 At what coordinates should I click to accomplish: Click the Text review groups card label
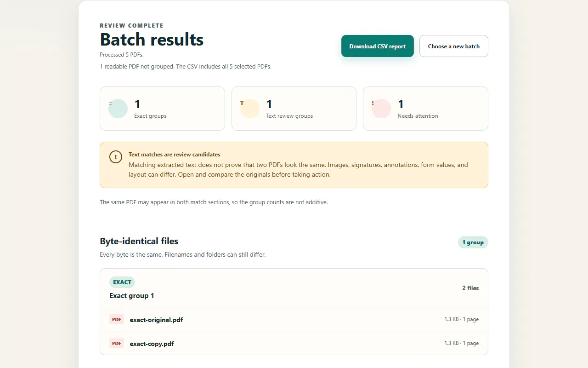point(289,116)
